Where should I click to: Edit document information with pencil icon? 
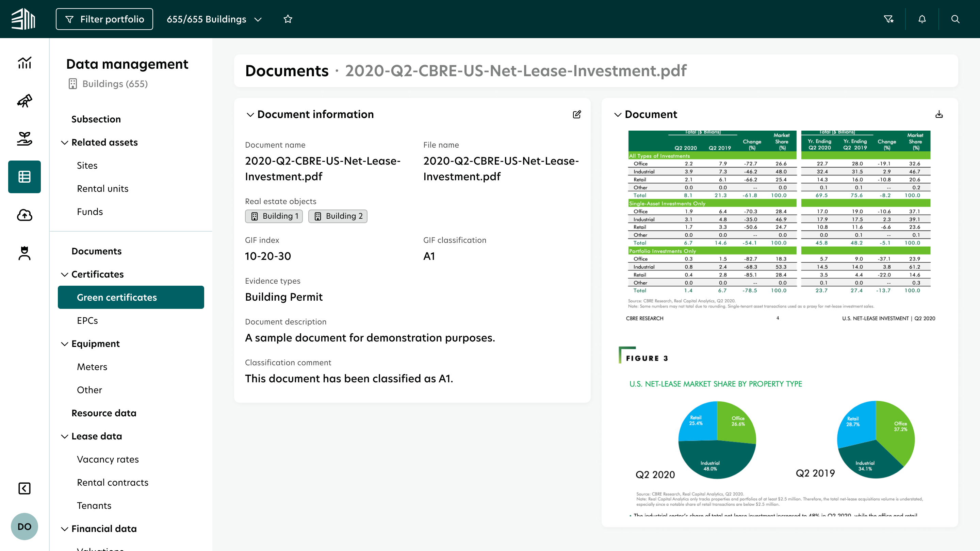point(577,115)
